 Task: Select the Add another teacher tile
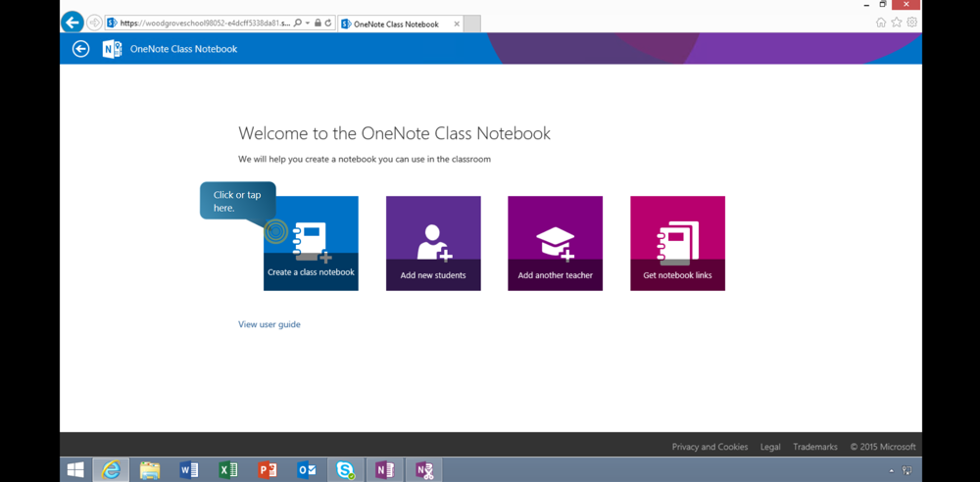(555, 243)
